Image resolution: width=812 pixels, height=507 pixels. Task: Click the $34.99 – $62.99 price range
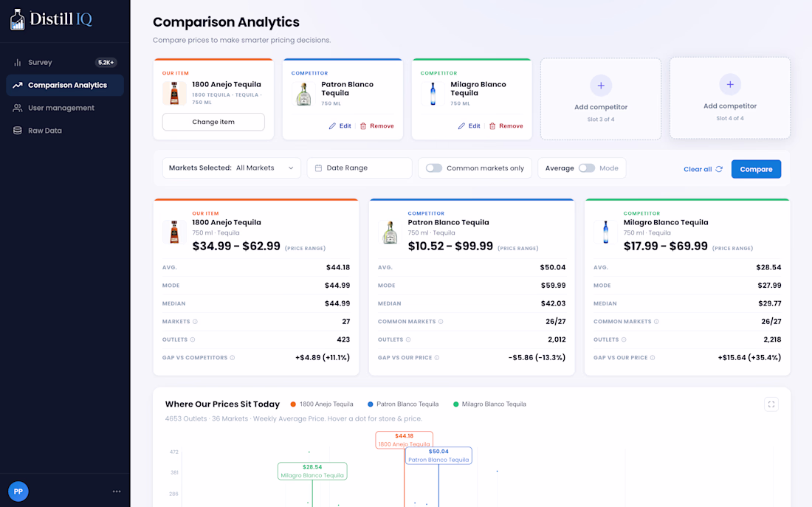pyautogui.click(x=236, y=246)
